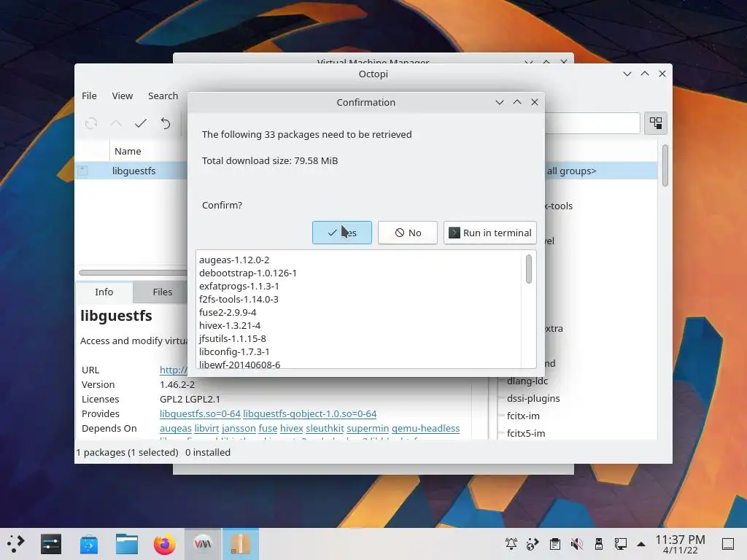Image resolution: width=747 pixels, height=560 pixels.
Task: Open the removable devices tray icon
Action: click(599, 543)
